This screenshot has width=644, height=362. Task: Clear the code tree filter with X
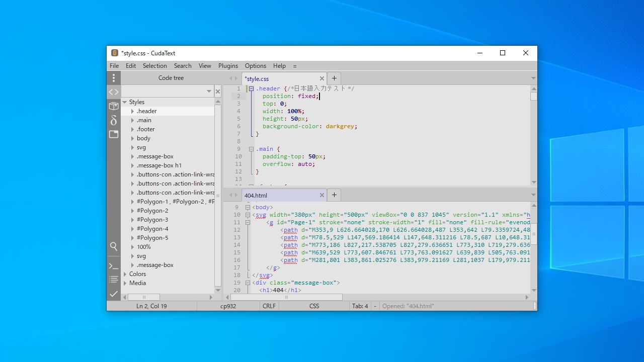tap(218, 91)
